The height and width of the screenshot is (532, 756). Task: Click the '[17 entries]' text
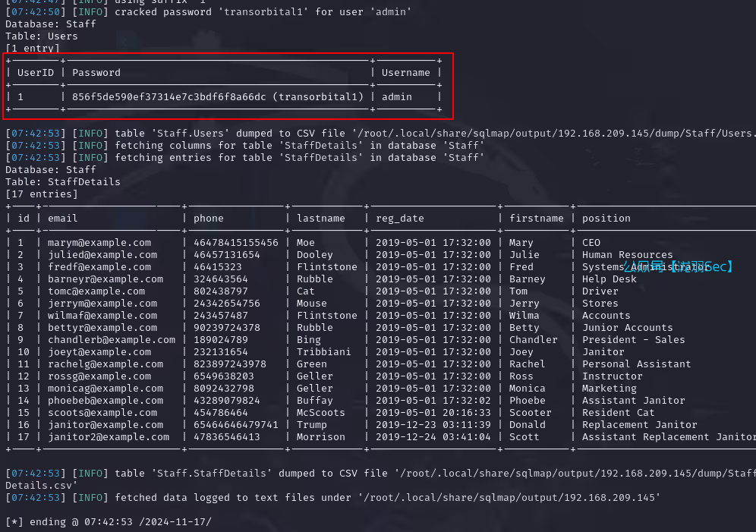(42, 194)
